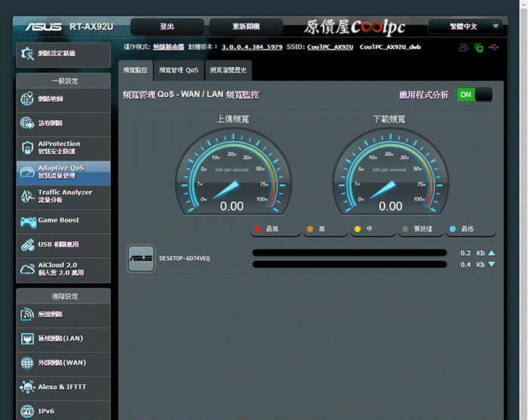Select the red highest priority swatch
The image size is (528, 420).
(x=258, y=229)
